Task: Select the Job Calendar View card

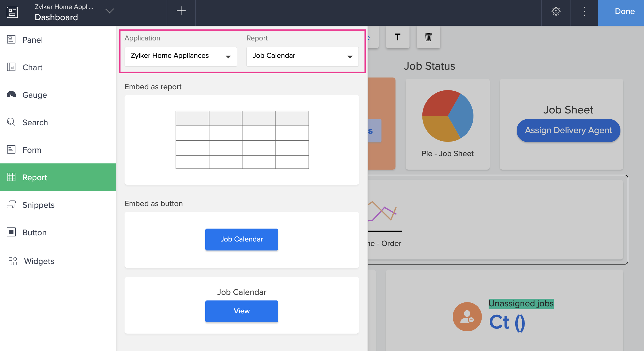Action: point(242,305)
